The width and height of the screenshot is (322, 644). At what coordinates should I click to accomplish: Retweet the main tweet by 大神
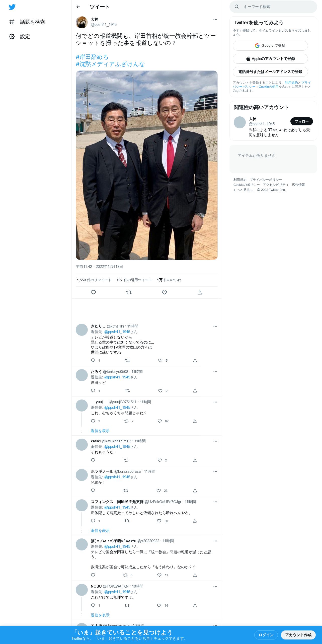[129, 292]
